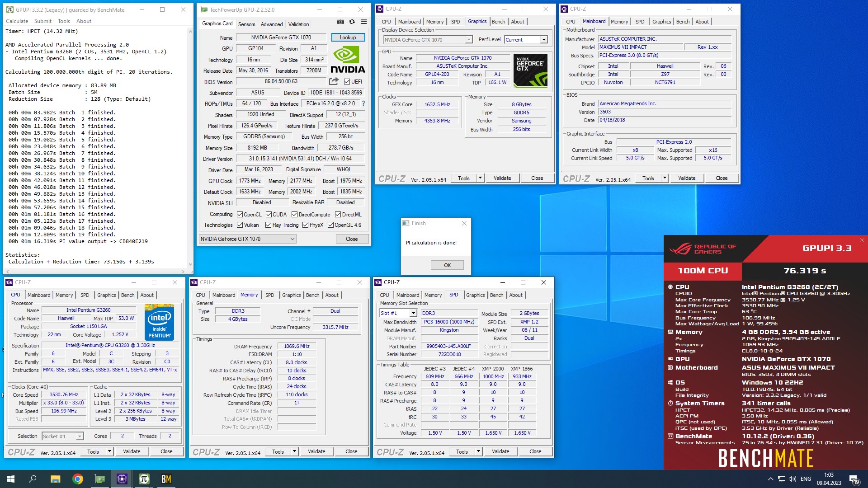Click NVIDIA logo in GPU-Z

pos(347,60)
